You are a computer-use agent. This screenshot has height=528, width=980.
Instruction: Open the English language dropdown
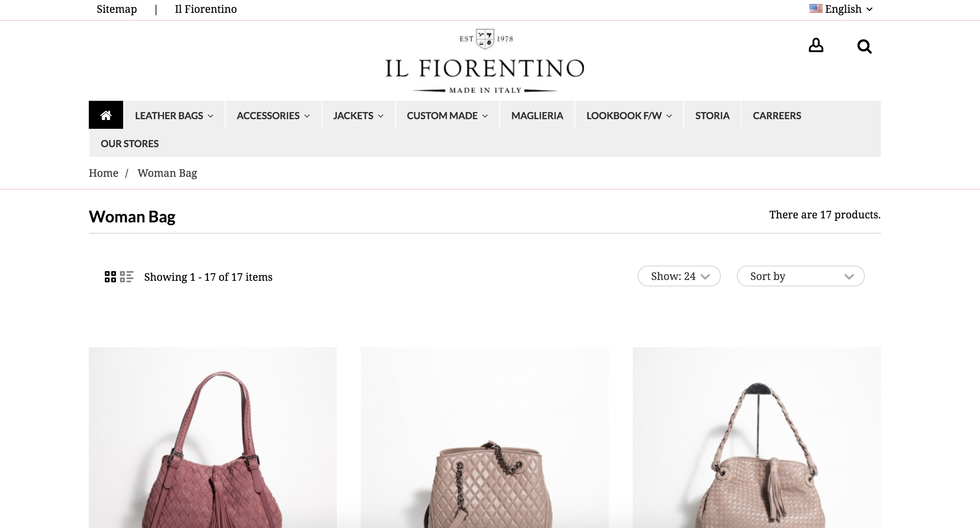coord(841,9)
